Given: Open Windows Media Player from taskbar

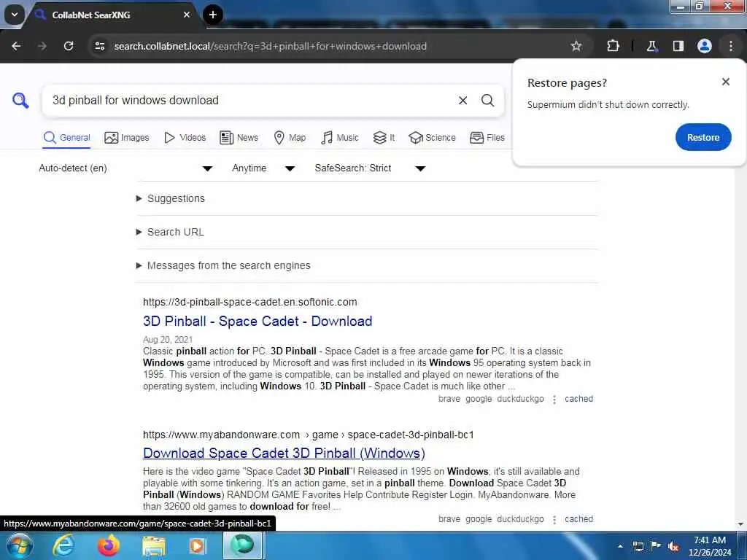Looking at the screenshot, I should pyautogui.click(x=198, y=546).
